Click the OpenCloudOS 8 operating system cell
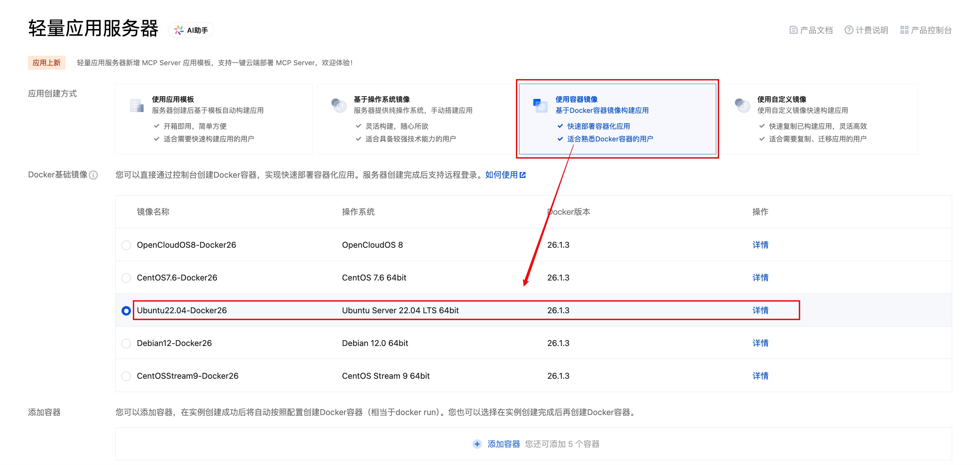Image resolution: width=980 pixels, height=465 pixels. [x=372, y=245]
